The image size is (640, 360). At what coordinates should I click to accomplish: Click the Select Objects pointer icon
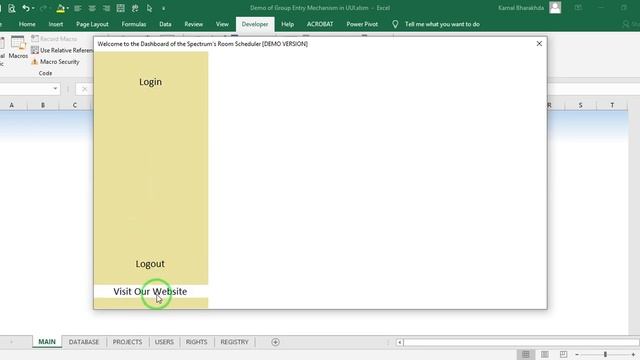pyautogui.click(x=149, y=8)
